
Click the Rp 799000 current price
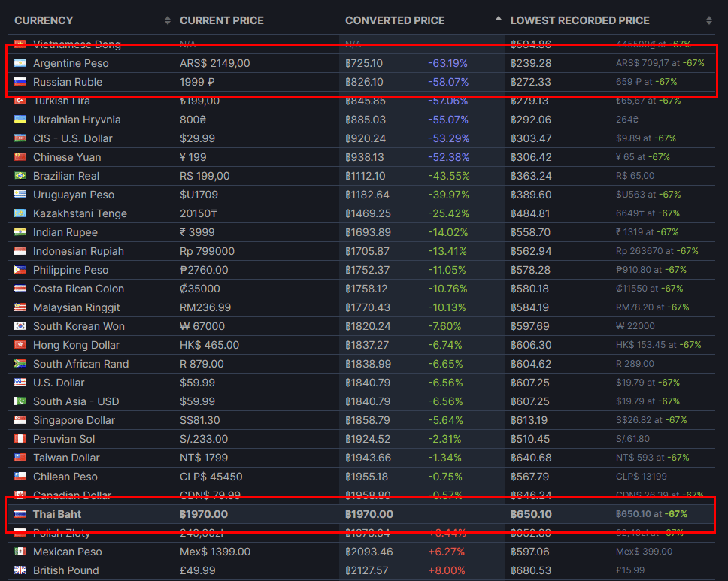pyautogui.click(x=207, y=251)
